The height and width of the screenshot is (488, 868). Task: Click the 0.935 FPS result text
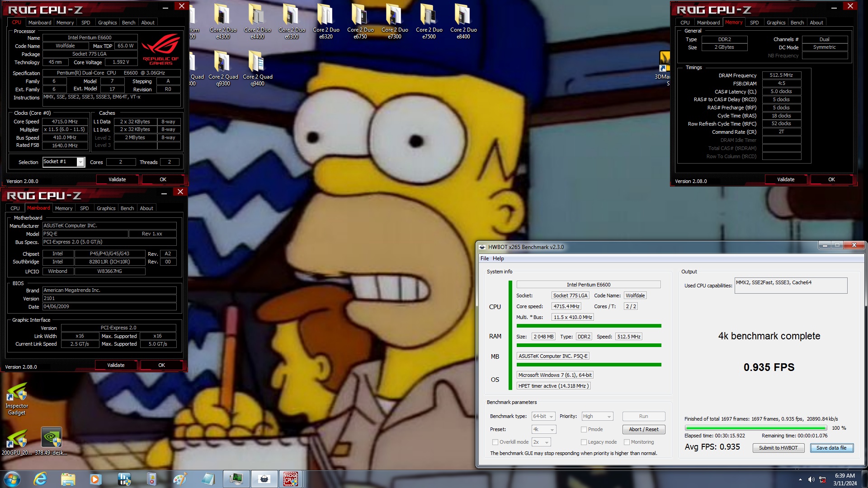tap(769, 367)
